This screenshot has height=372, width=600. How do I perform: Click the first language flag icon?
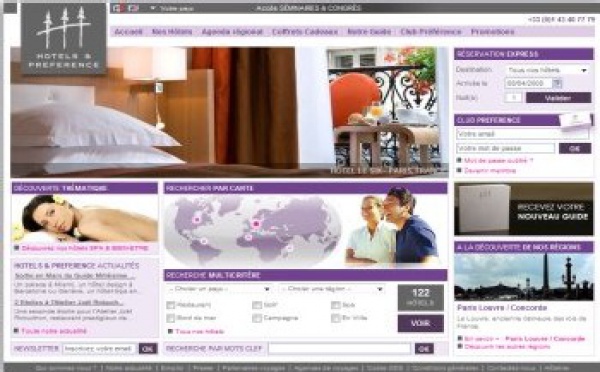(118, 8)
